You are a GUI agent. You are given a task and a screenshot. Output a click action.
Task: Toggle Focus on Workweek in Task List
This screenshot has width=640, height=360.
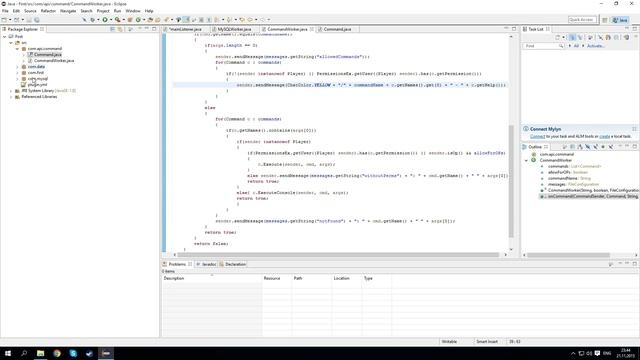(x=590, y=37)
